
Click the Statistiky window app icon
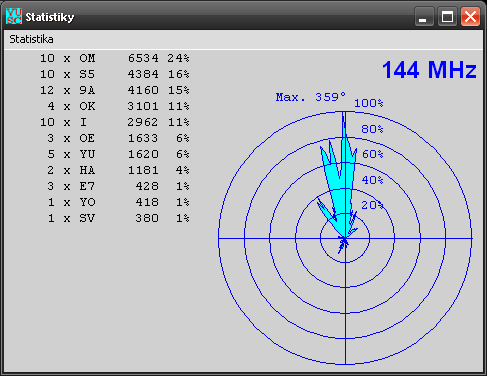tap(14, 16)
